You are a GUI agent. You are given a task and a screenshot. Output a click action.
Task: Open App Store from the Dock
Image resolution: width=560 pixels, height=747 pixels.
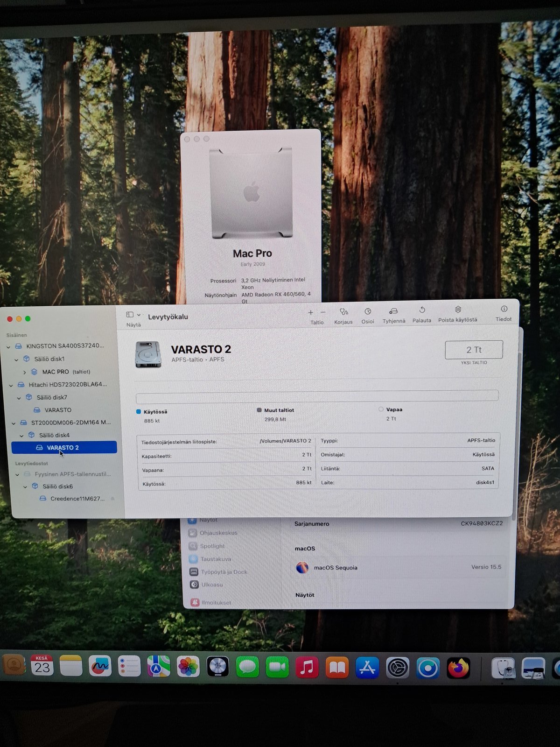click(x=367, y=668)
